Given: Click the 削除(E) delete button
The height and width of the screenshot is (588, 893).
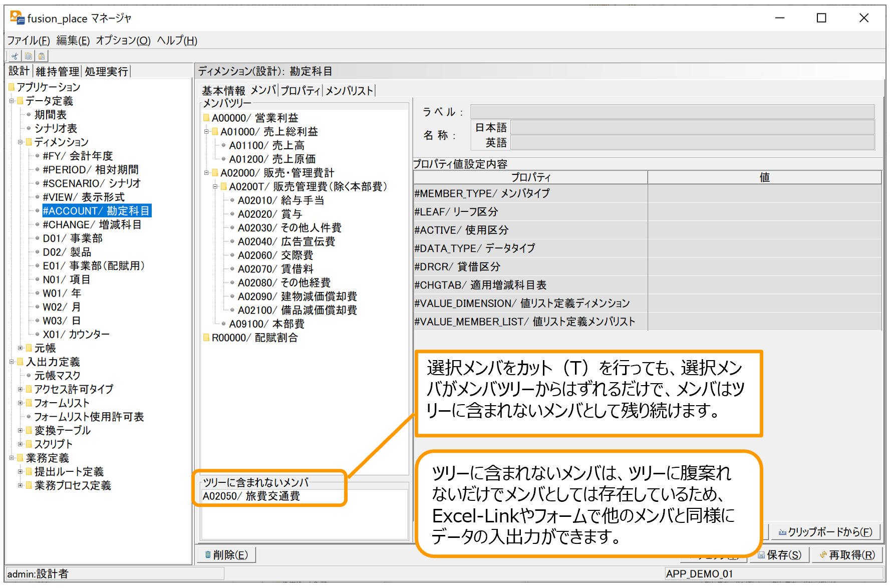Looking at the screenshot, I should [227, 554].
